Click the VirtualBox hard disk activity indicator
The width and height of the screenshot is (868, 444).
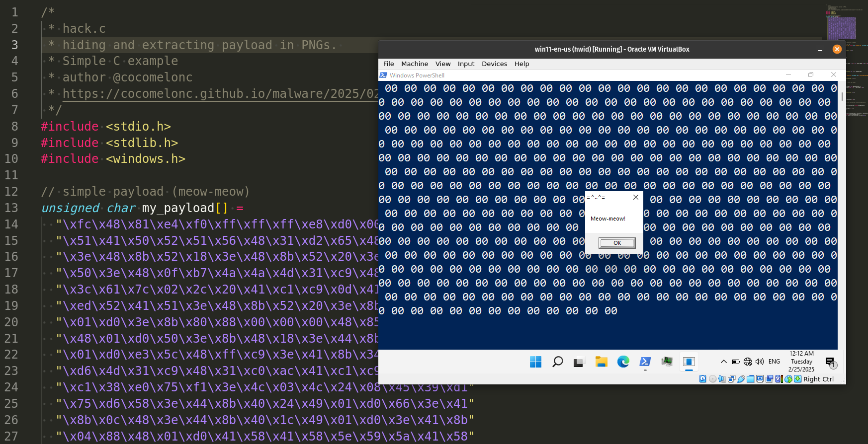coord(703,379)
